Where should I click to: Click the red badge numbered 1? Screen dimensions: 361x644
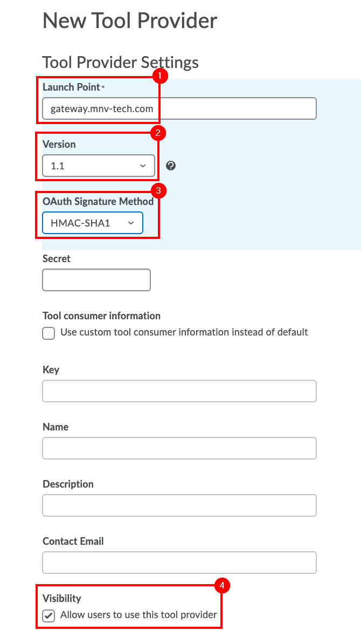tap(159, 76)
